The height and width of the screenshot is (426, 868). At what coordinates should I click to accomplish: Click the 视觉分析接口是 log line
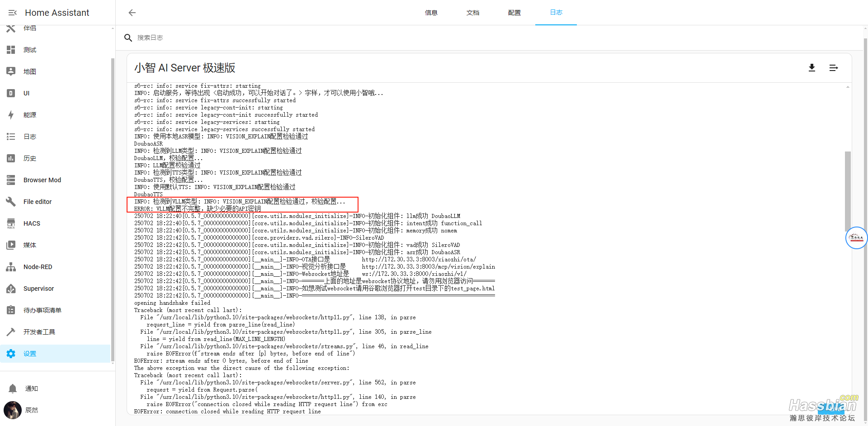(x=315, y=266)
